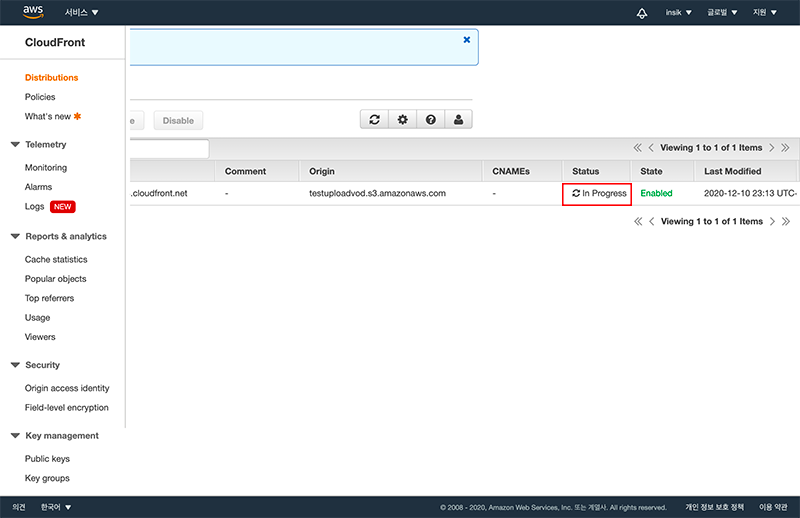Image resolution: width=800 pixels, height=518 pixels.
Task: Click the In Progress status spinner icon
Action: coord(576,193)
